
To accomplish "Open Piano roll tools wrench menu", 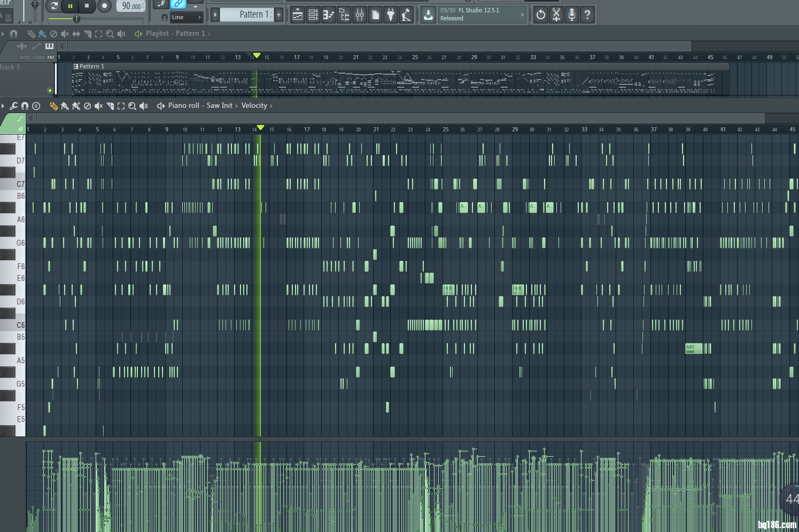I will (14, 106).
